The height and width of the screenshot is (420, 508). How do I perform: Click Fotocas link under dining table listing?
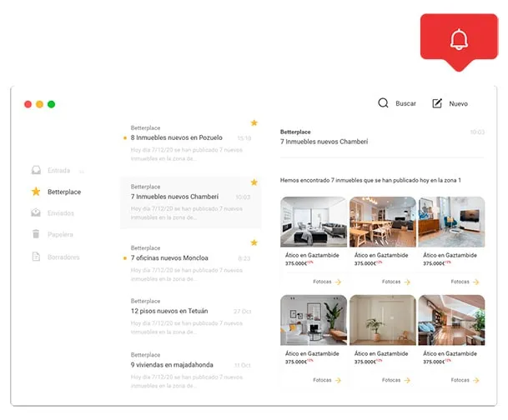click(x=391, y=282)
